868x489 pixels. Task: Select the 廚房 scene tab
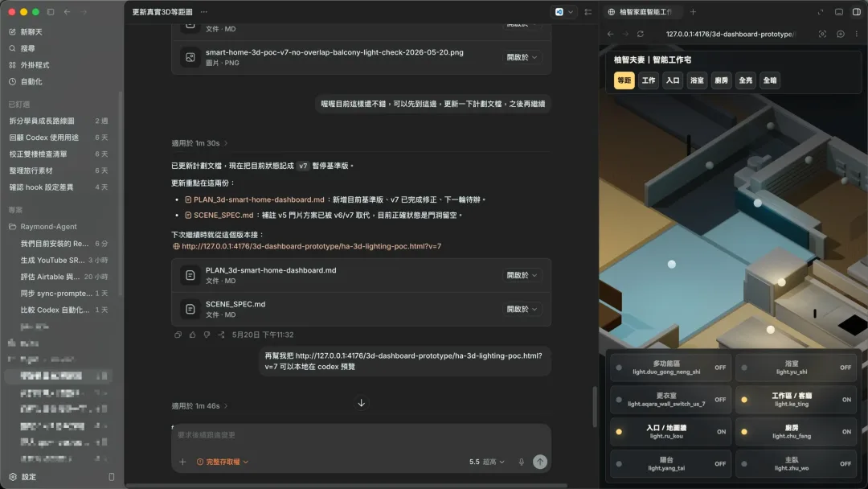[x=721, y=80]
